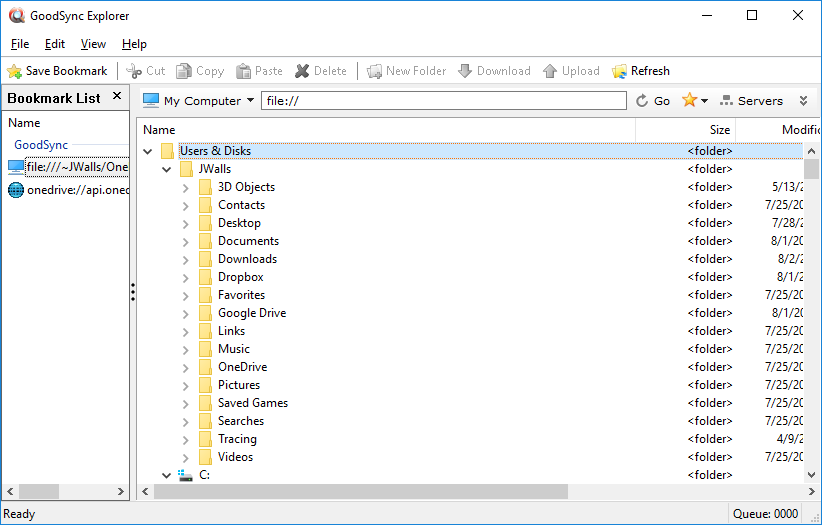Screen dimensions: 822x525
Task: Click the Delete toolbar icon
Action: [302, 71]
